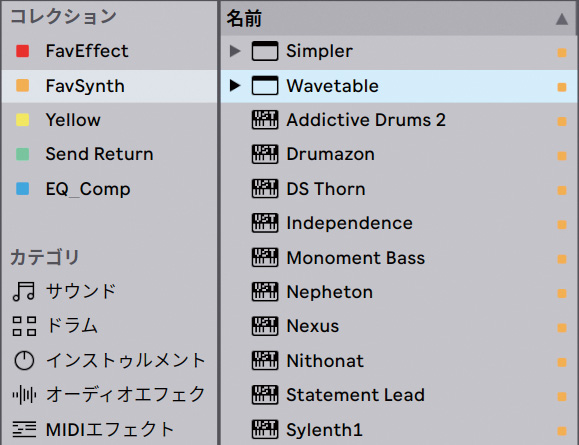The image size is (579, 445).
Task: Open the サウンド category
Action: point(109,291)
